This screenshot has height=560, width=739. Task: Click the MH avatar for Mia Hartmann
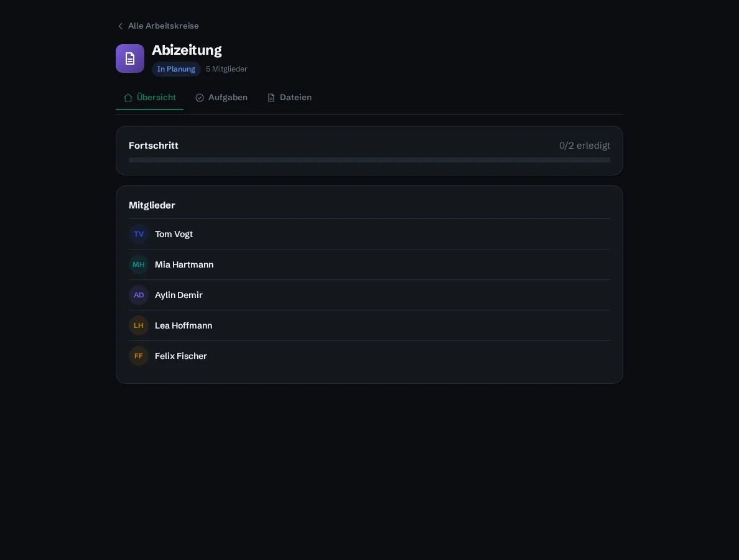coord(139,264)
